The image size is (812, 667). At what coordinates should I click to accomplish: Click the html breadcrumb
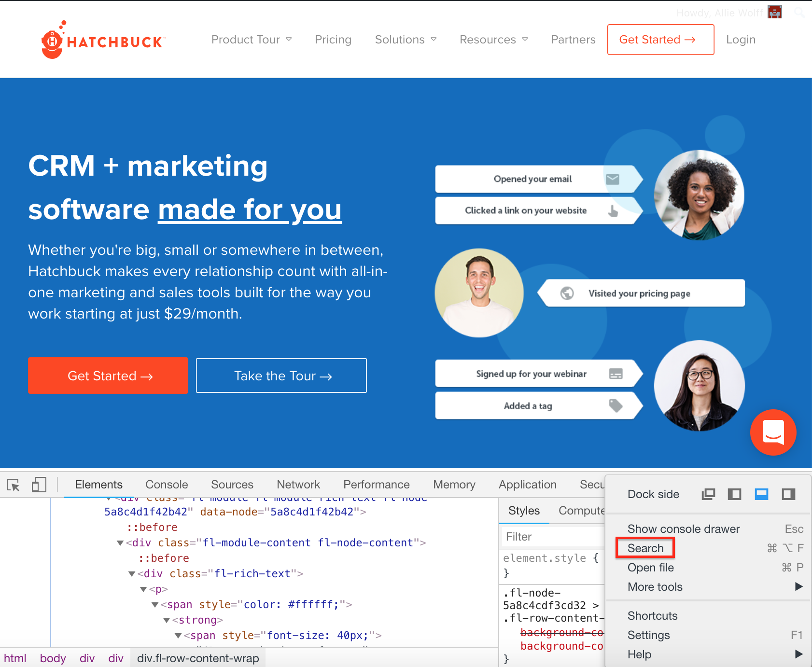pyautogui.click(x=15, y=658)
